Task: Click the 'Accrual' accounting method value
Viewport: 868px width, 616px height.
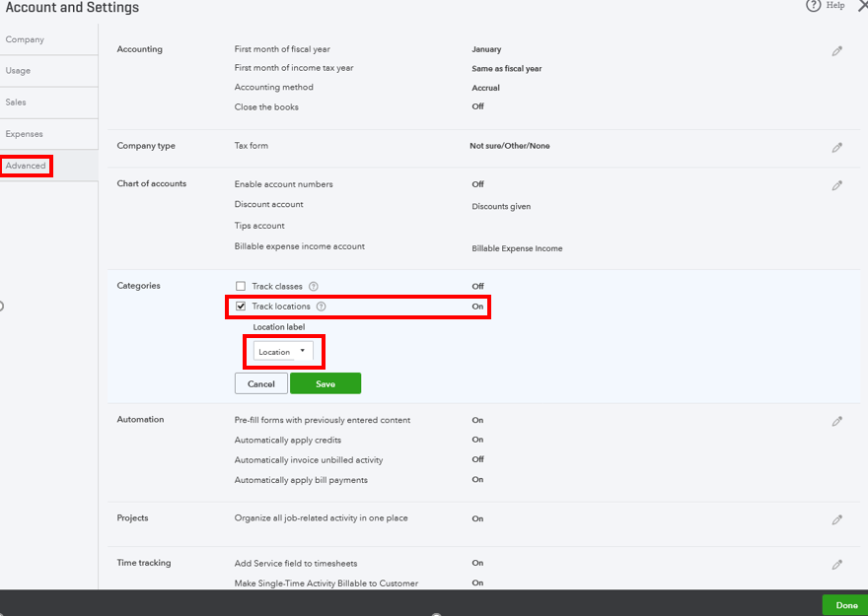Action: click(485, 88)
